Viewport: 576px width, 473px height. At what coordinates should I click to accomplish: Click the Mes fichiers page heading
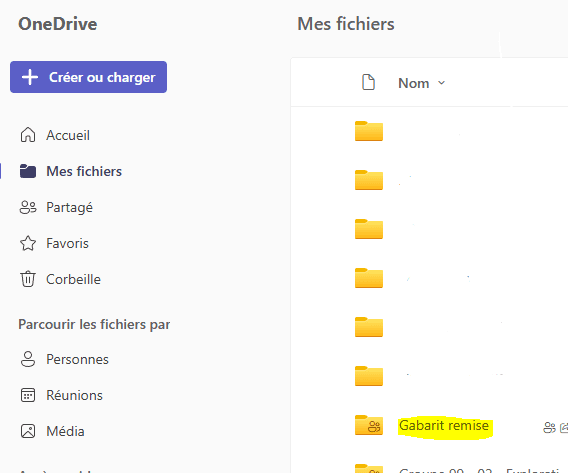coord(346,24)
